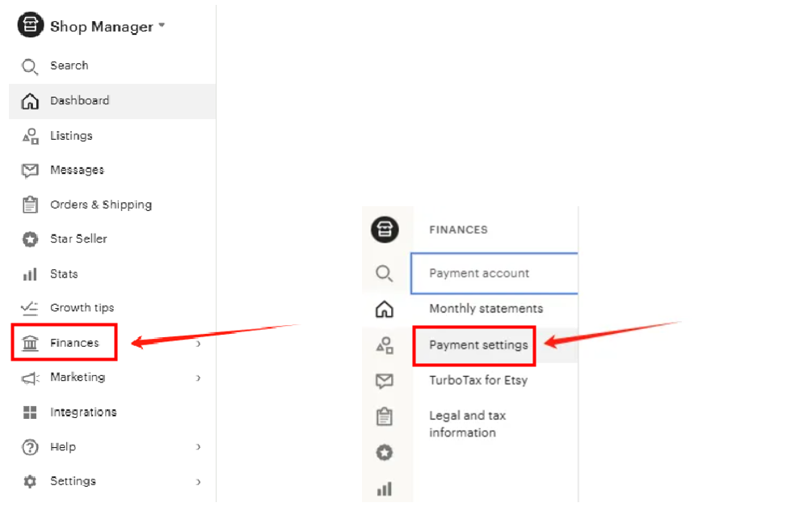Open TurboTax for Etsy
Image resolution: width=812 pixels, height=507 pixels.
click(x=478, y=380)
